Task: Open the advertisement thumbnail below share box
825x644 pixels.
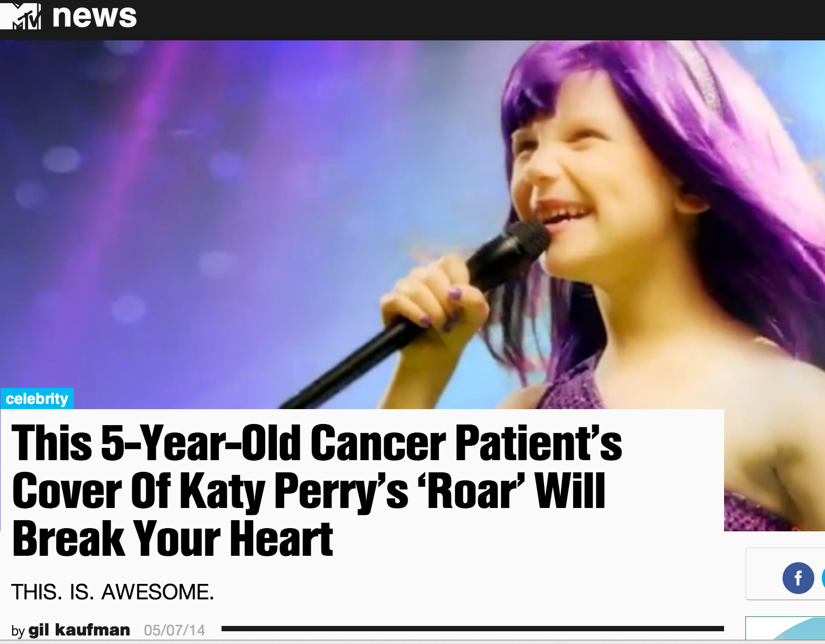Action: [785, 629]
